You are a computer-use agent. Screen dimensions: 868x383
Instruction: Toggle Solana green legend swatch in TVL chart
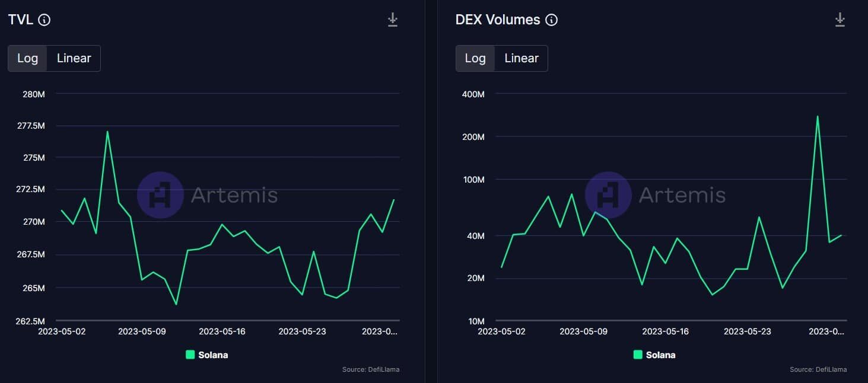(190, 355)
